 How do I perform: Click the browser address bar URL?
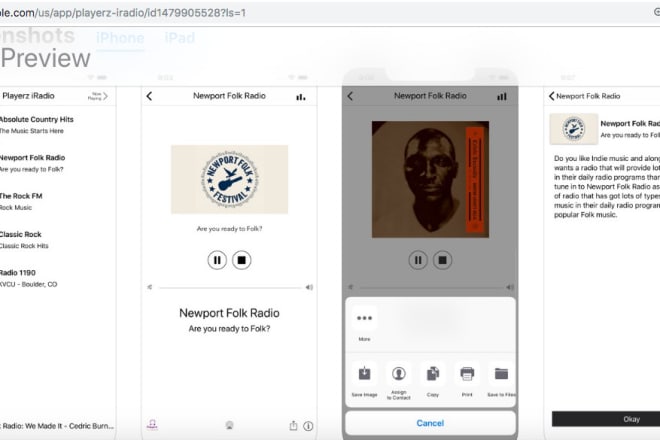point(123,13)
